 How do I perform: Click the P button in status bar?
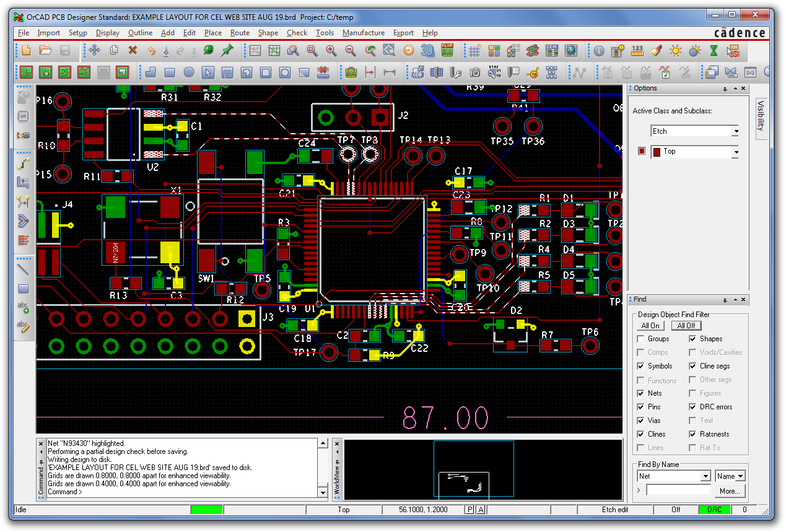click(x=469, y=510)
